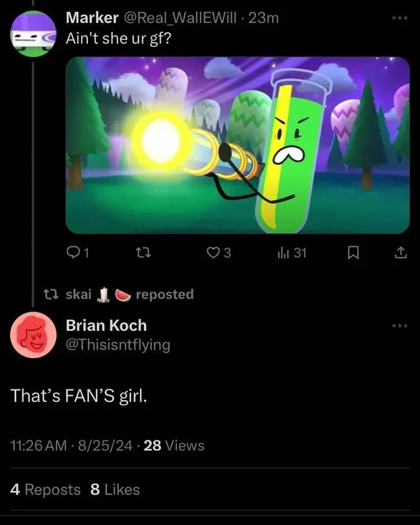Image resolution: width=420 pixels, height=525 pixels.
Task: Click the 11:26 AM timestamp
Action: tap(38, 445)
